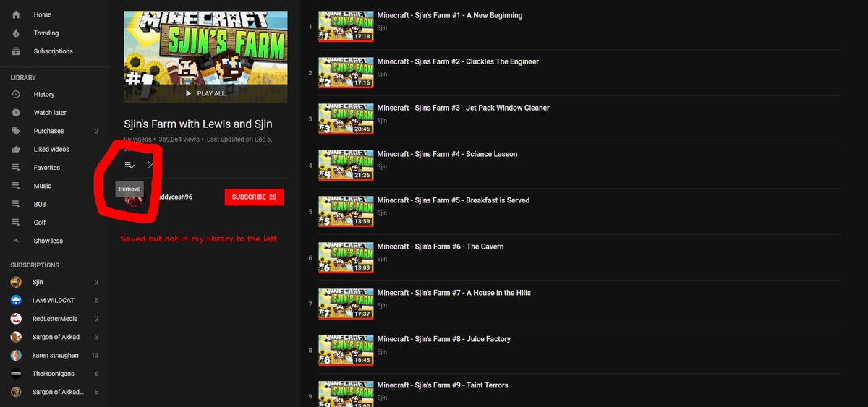Open TheHoonigans channel subscription

point(54,374)
